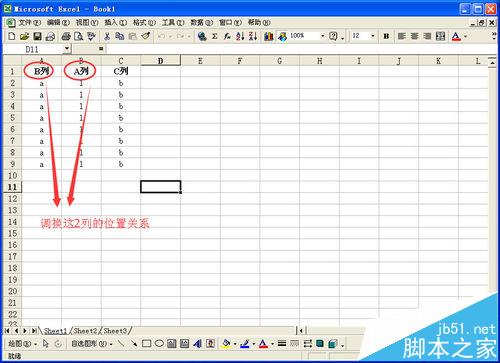
Task: Open the 工具 (Tools) menu
Action: pos(173,23)
